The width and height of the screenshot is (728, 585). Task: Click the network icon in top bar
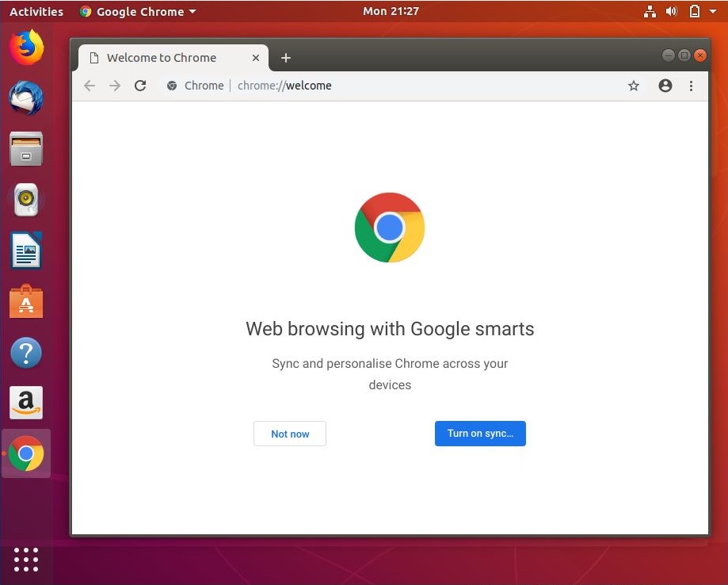click(650, 12)
